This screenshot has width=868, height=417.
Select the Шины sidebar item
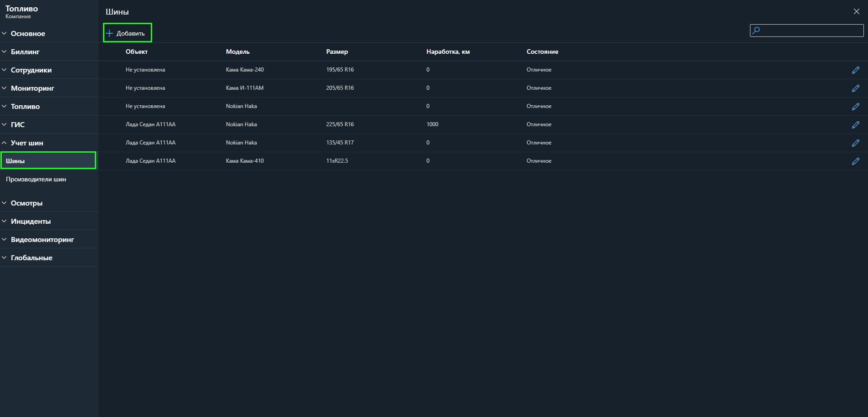(48, 161)
